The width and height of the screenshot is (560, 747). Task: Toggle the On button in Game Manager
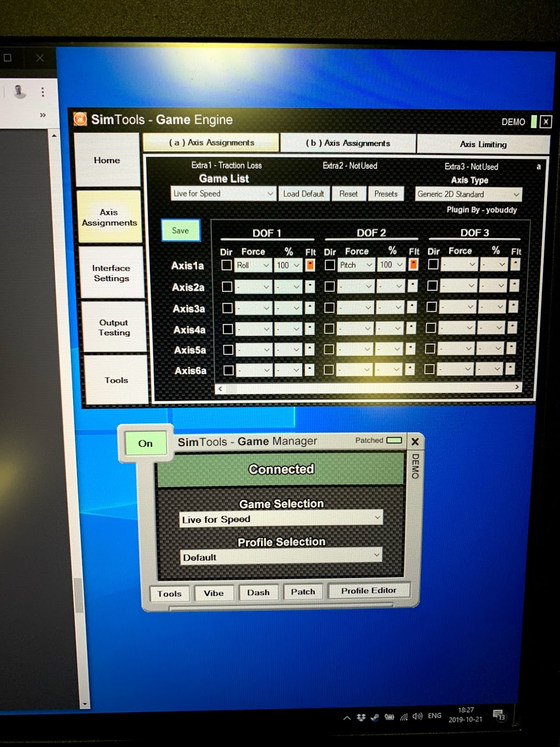146,443
